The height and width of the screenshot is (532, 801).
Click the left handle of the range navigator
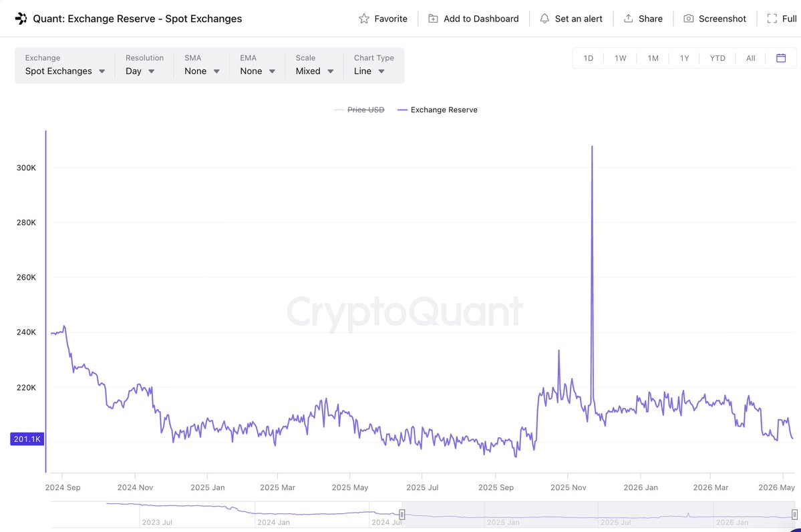(x=402, y=515)
